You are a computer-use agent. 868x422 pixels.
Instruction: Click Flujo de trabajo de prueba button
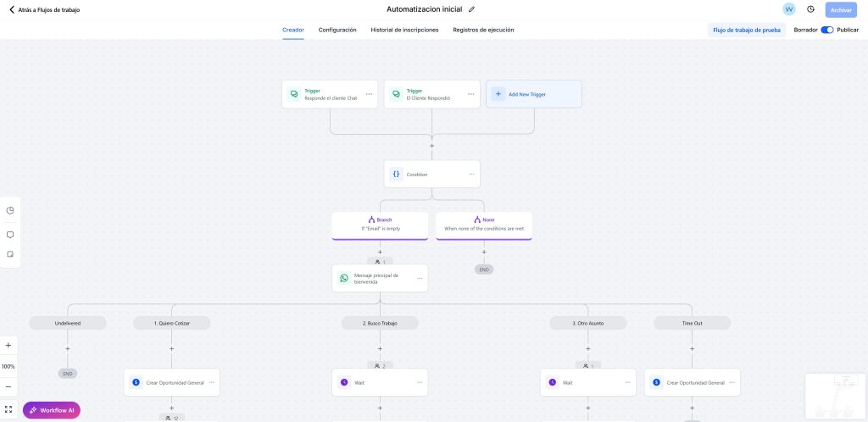[746, 30]
